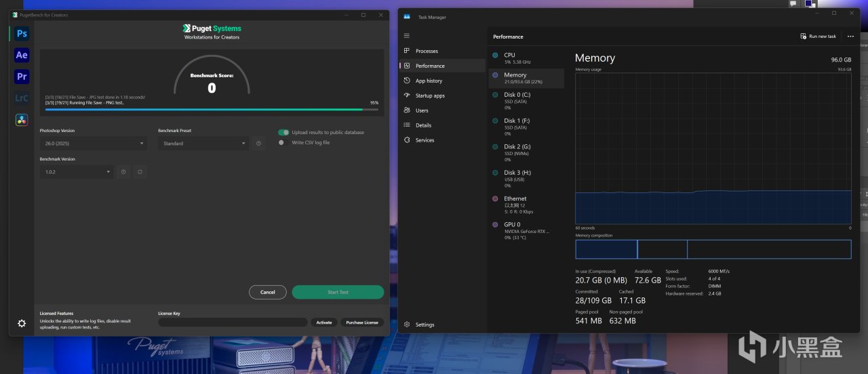Viewport: 868px width, 374px height.
Task: Click the Task Manager title bar app icon
Action: coord(407,16)
